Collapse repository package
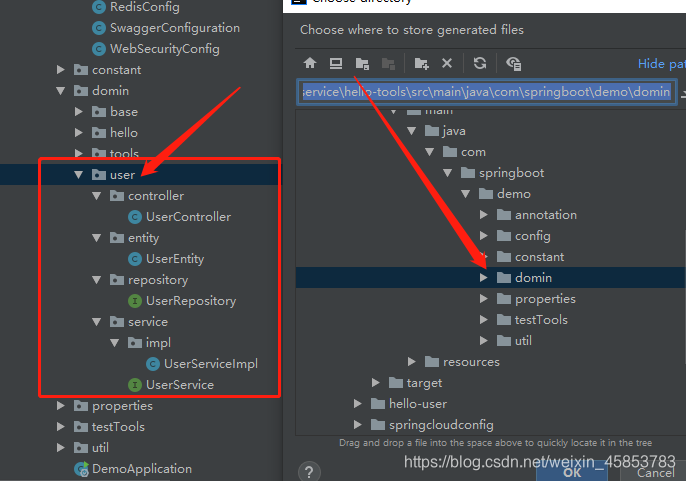Screen dimensions: 686x481 coord(97,280)
